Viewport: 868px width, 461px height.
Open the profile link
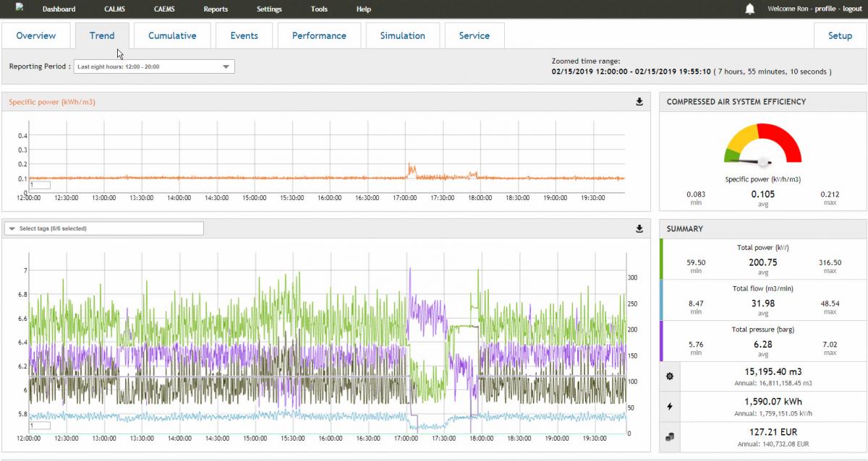(x=825, y=9)
